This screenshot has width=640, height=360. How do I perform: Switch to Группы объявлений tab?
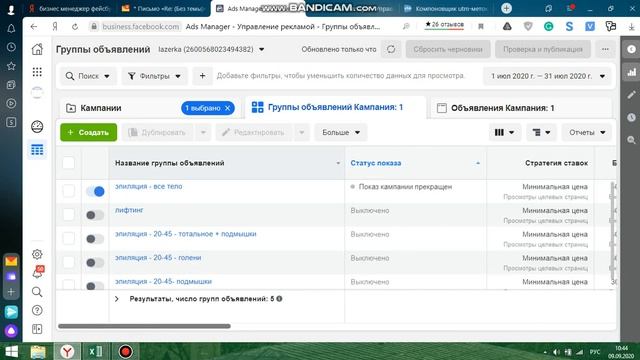pyautogui.click(x=335, y=107)
